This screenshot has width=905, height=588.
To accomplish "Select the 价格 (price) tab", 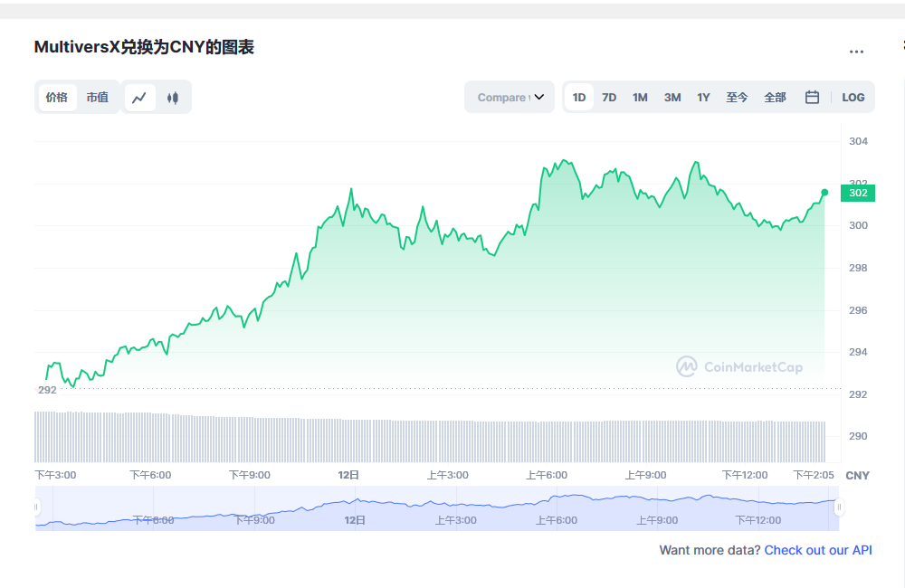I will pyautogui.click(x=57, y=97).
